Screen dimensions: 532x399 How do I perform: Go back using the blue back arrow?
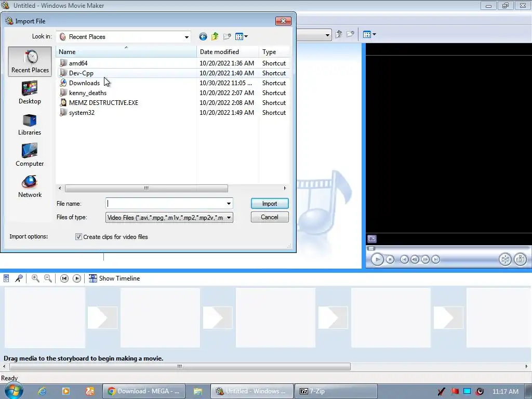click(x=203, y=37)
